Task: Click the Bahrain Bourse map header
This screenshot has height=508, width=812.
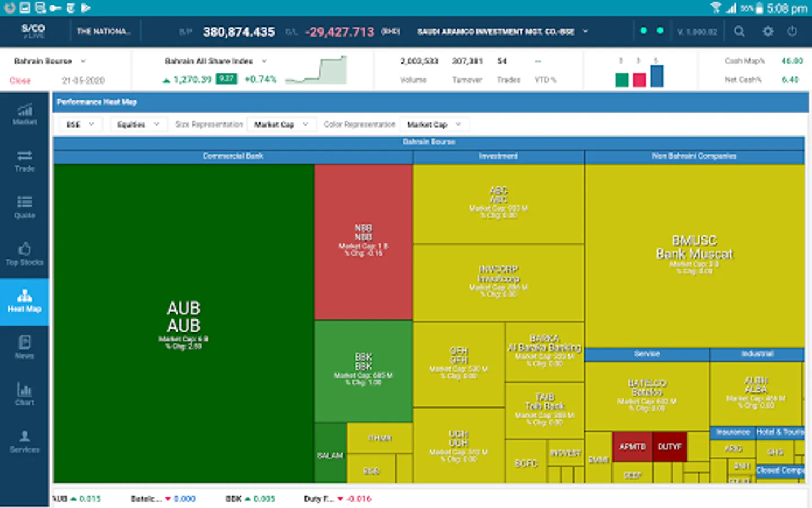Action: [x=429, y=142]
